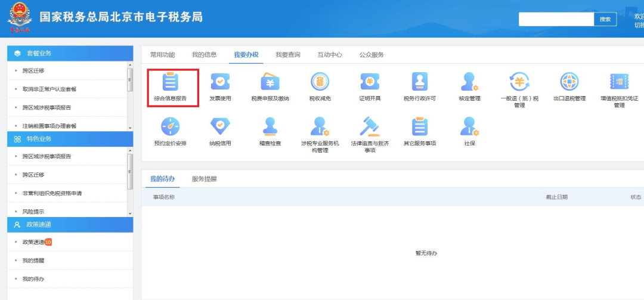Open 增值税抵扣凭证管理 icon
The height and width of the screenshot is (300, 644).
619,81
